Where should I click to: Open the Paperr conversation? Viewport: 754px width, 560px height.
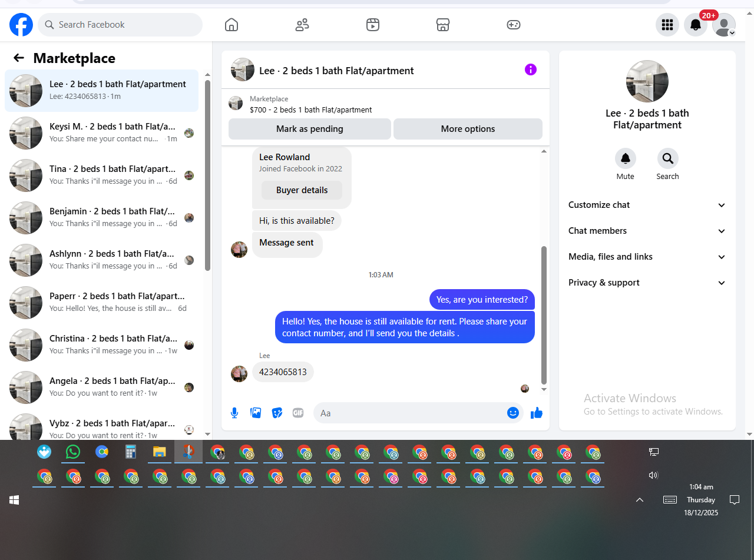pyautogui.click(x=101, y=303)
